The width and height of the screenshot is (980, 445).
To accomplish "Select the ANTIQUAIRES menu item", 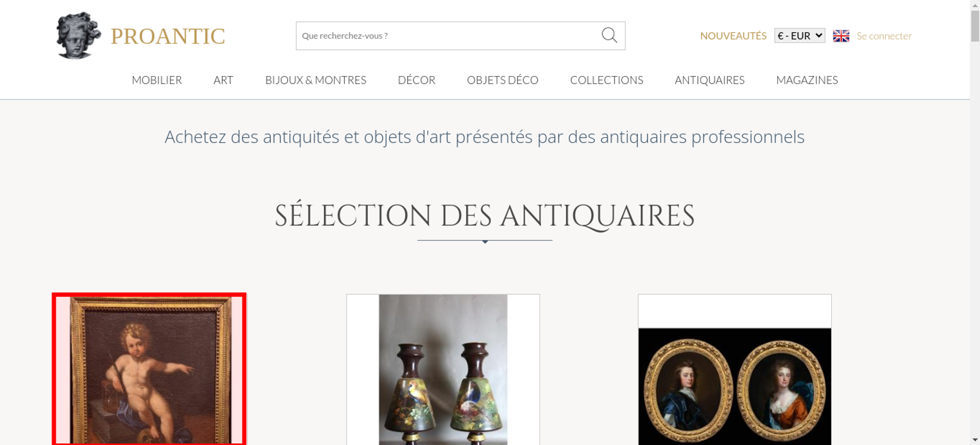I will (710, 80).
